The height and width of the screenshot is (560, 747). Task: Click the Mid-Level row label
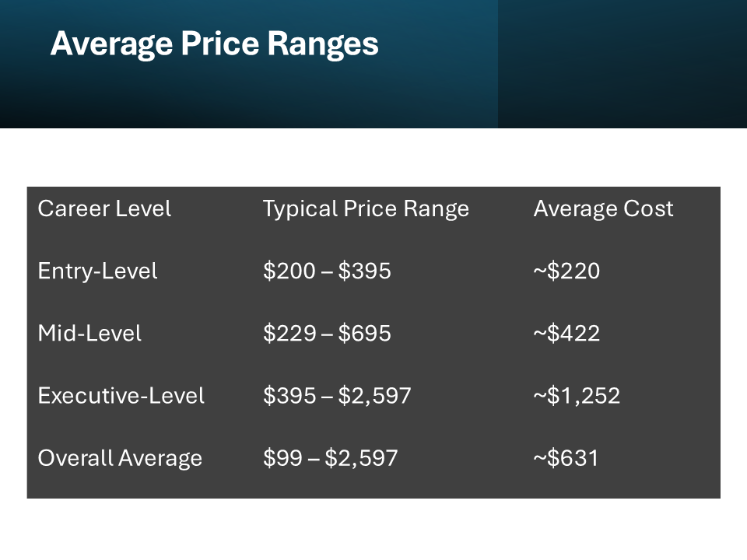click(89, 334)
